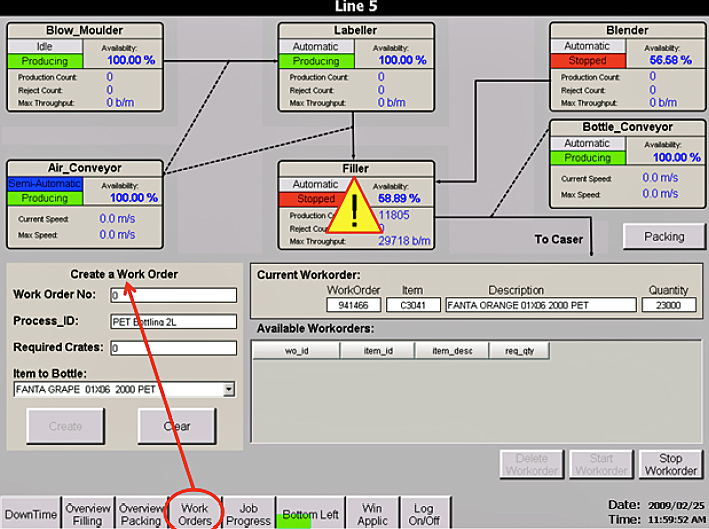
Task: Click Filler availability value 58.89 %
Action: (399, 198)
